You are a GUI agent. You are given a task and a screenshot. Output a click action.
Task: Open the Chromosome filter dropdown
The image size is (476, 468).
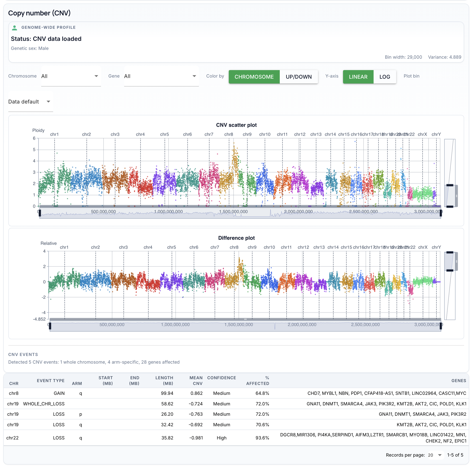(x=71, y=76)
